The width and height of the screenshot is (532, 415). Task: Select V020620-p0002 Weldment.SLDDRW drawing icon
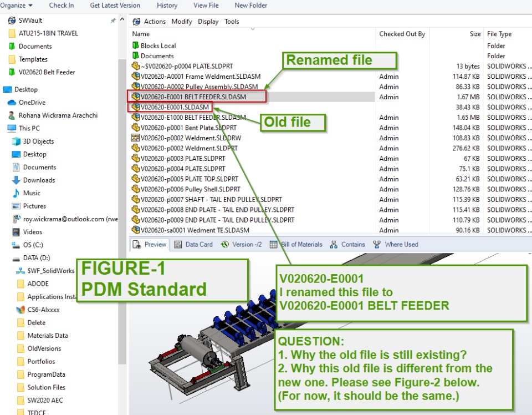(x=135, y=138)
